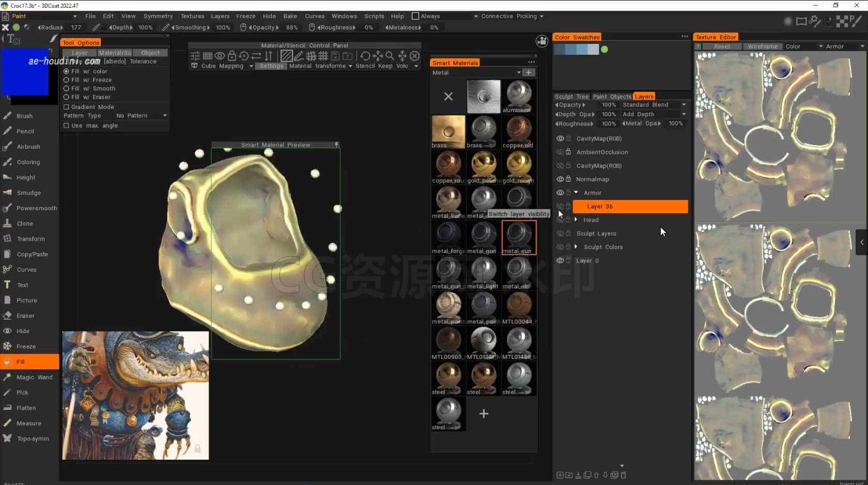Click Reset in the Texture Editor
This screenshot has height=485, width=868.
(x=722, y=46)
